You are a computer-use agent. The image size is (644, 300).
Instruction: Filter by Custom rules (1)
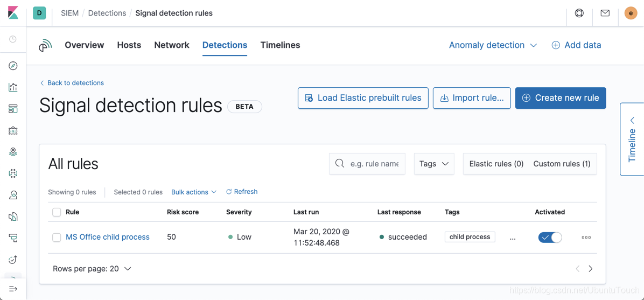click(562, 164)
